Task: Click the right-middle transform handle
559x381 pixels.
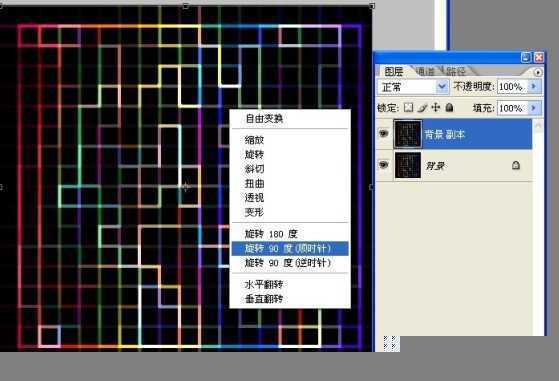Action: pyautogui.click(x=371, y=187)
